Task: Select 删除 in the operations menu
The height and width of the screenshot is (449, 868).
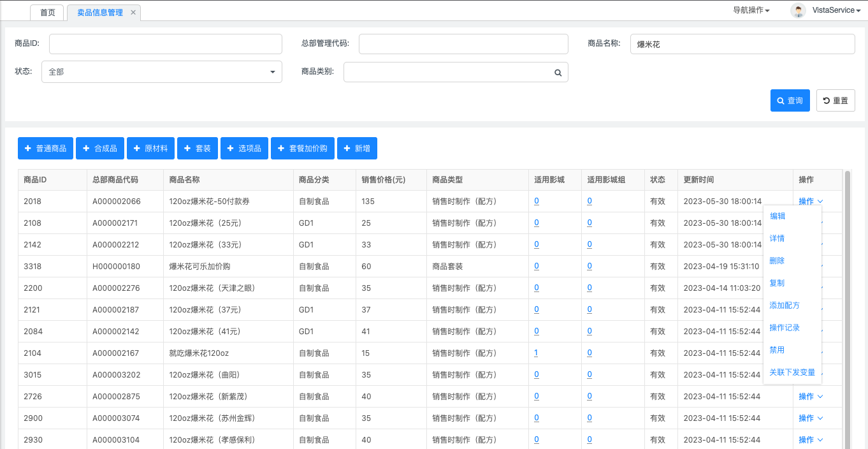Action: [x=778, y=261]
